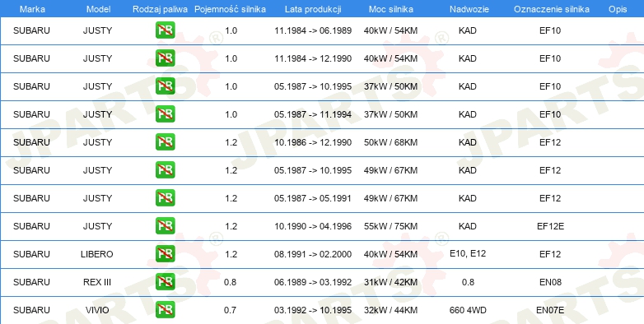Screen dimensions: 644x324
Task: Select the E10, E12 body cell
Action: coord(468,253)
